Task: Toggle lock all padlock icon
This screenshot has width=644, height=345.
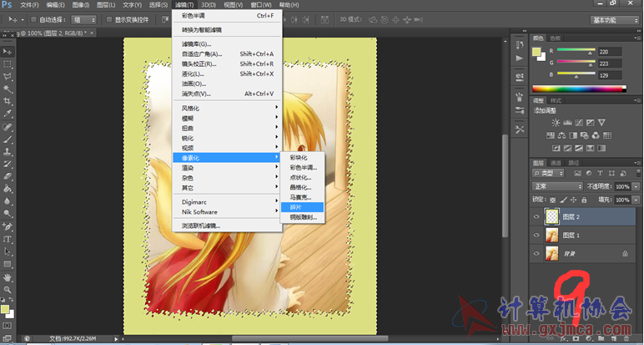Action: click(x=584, y=200)
